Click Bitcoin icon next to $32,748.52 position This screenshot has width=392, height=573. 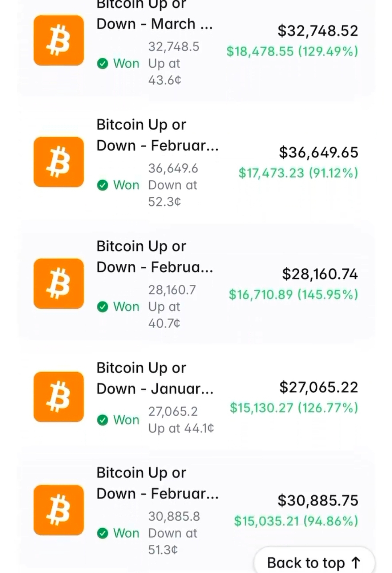click(x=58, y=40)
